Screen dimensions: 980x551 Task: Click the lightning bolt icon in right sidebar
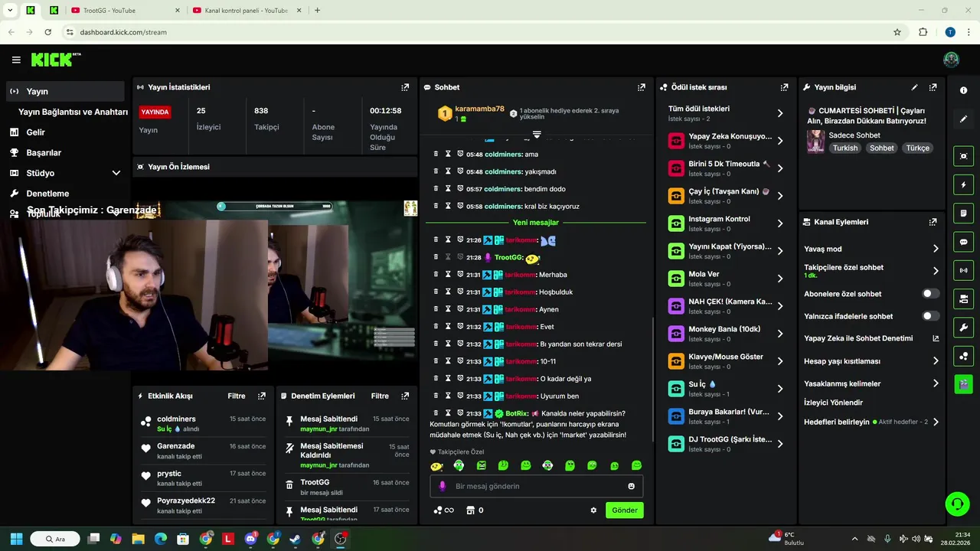[x=963, y=184]
